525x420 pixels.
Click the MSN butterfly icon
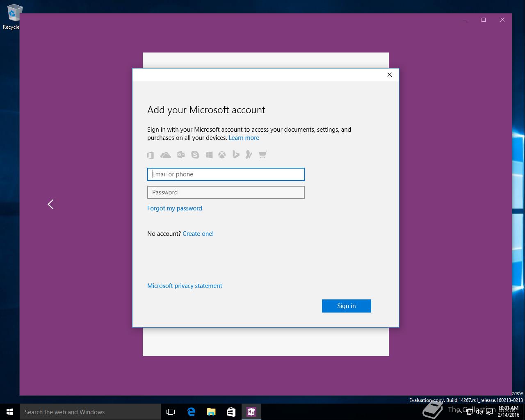pyautogui.click(x=249, y=155)
